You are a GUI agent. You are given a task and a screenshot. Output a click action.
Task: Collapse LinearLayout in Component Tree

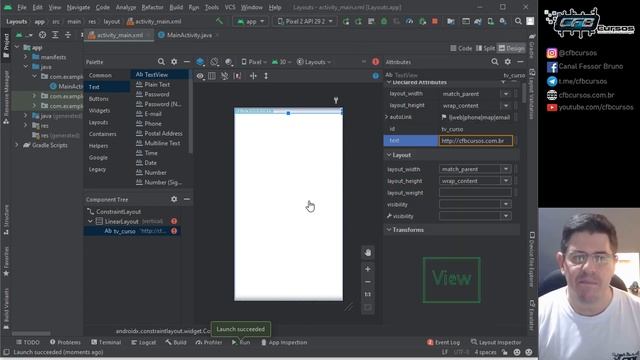pos(90,221)
